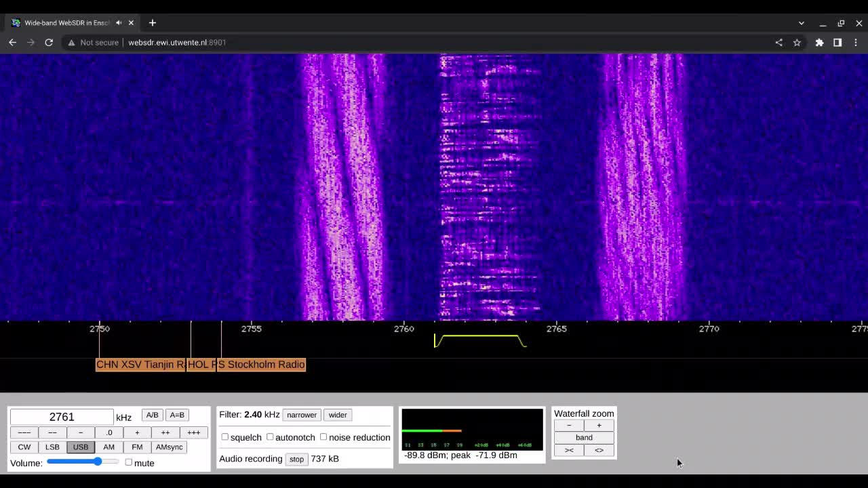Tune down with the --- button
The height and width of the screenshot is (488, 868).
click(24, 432)
